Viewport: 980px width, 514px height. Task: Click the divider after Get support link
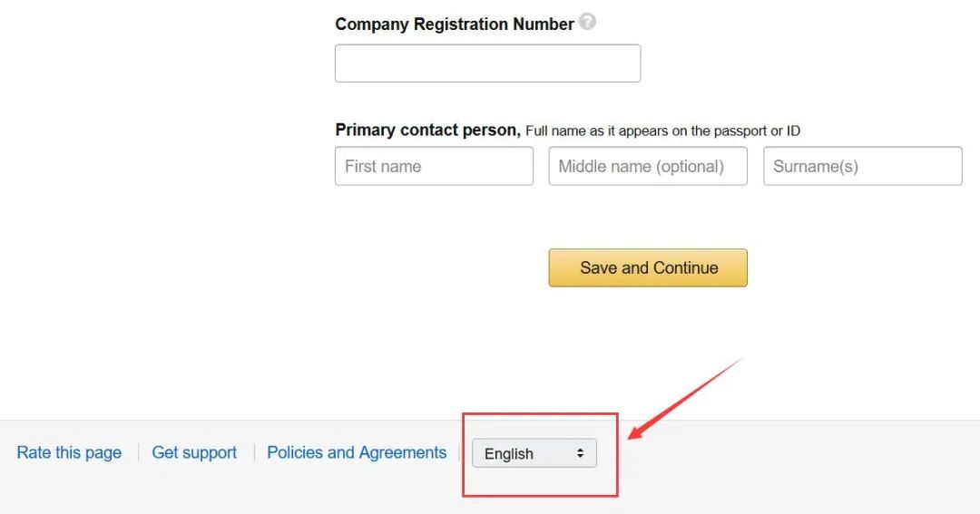254,453
